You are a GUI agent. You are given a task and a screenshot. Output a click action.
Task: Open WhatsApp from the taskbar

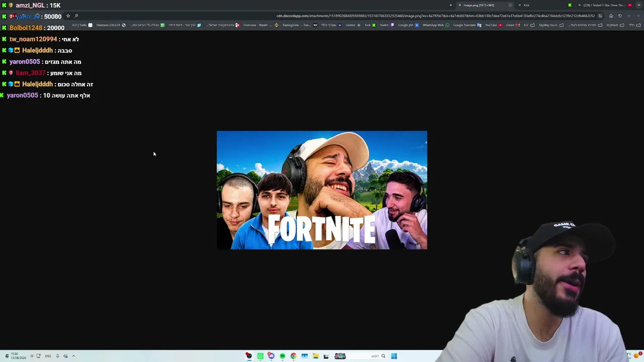pyautogui.click(x=260, y=356)
